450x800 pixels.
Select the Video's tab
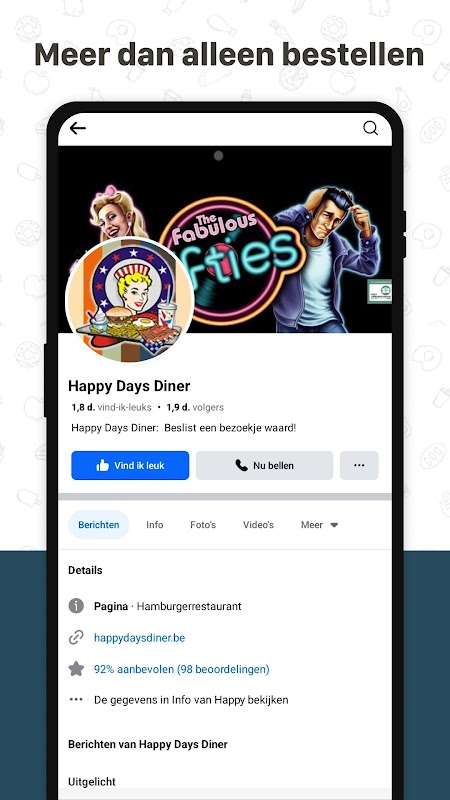click(258, 524)
